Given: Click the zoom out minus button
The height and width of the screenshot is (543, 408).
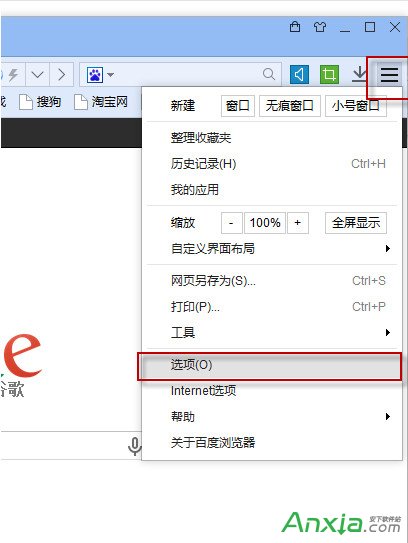Looking at the screenshot, I should [231, 223].
